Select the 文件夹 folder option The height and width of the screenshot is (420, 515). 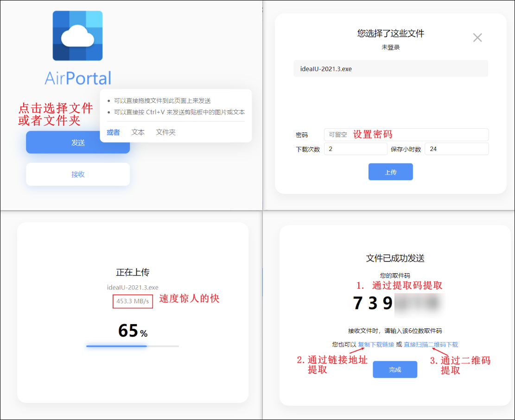pyautogui.click(x=165, y=132)
